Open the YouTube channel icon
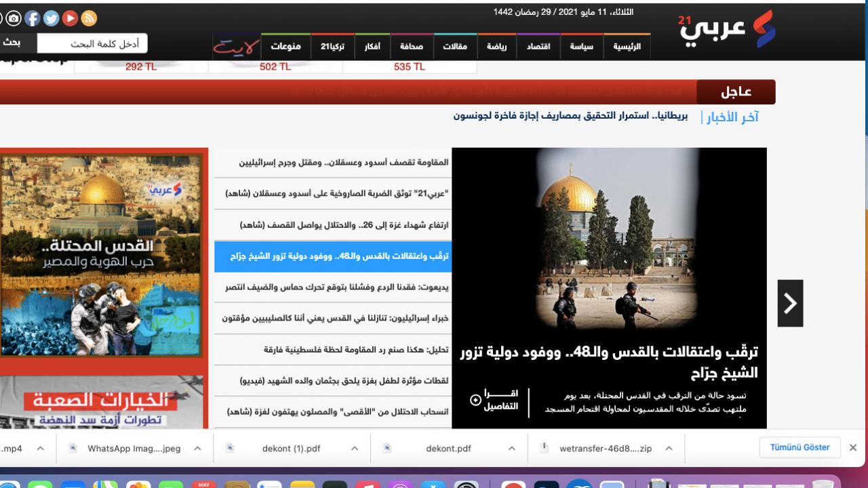 point(69,17)
